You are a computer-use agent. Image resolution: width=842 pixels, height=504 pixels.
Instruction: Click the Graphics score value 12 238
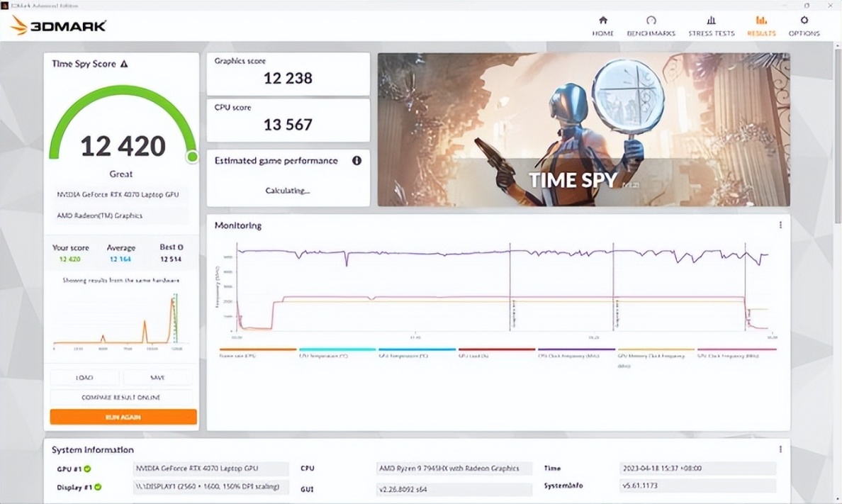[288, 79]
